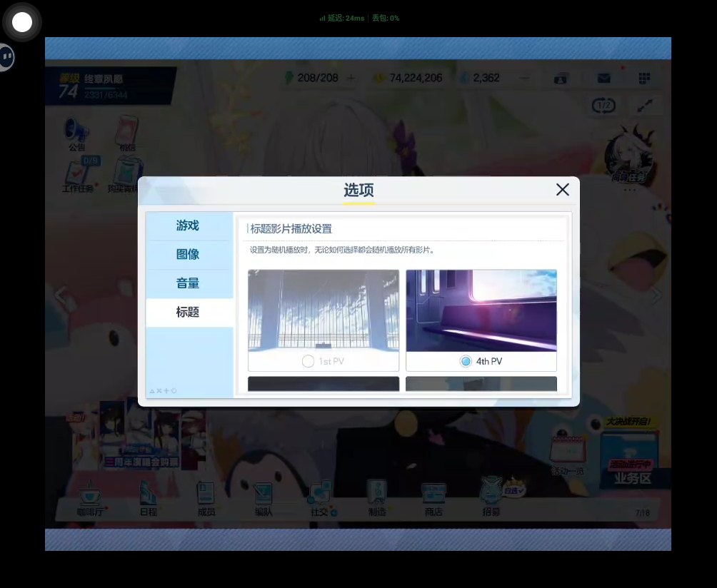Open the grid menu icon
The height and width of the screenshot is (588, 717).
click(x=644, y=78)
